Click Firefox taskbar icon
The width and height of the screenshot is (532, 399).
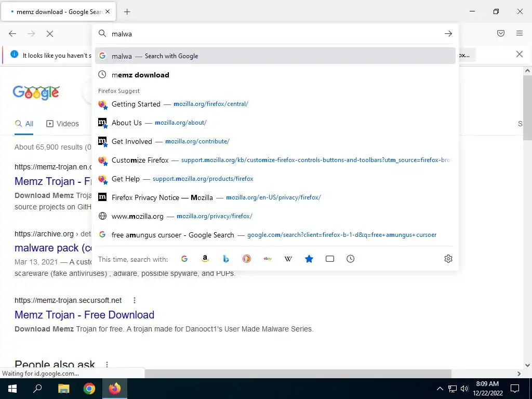point(115,389)
